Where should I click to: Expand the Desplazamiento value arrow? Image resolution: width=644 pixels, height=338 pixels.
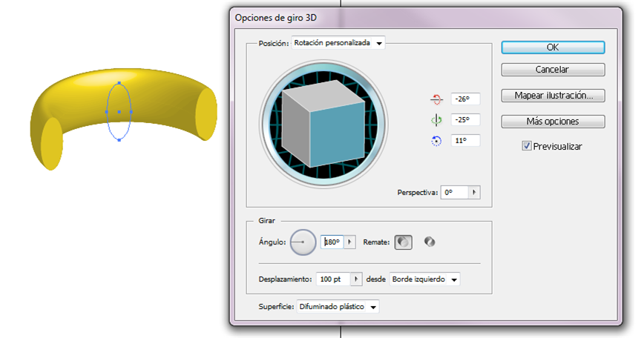[x=357, y=279]
